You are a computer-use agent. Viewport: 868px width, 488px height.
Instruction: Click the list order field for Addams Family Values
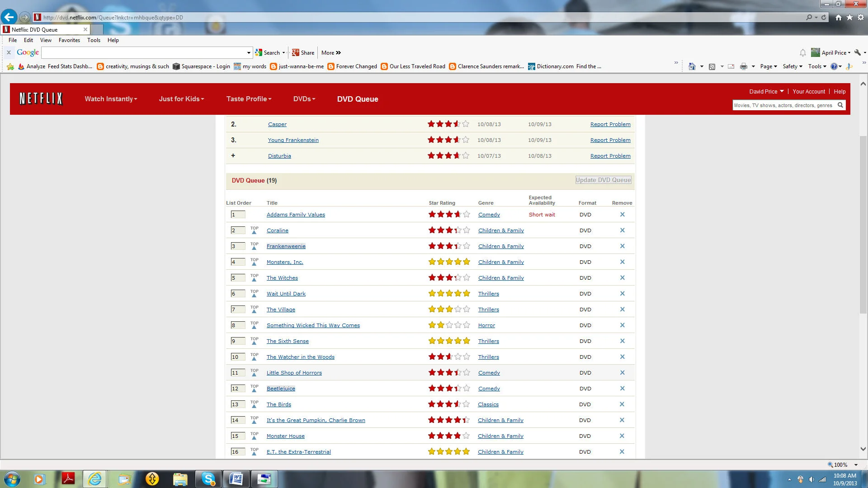tap(238, 215)
